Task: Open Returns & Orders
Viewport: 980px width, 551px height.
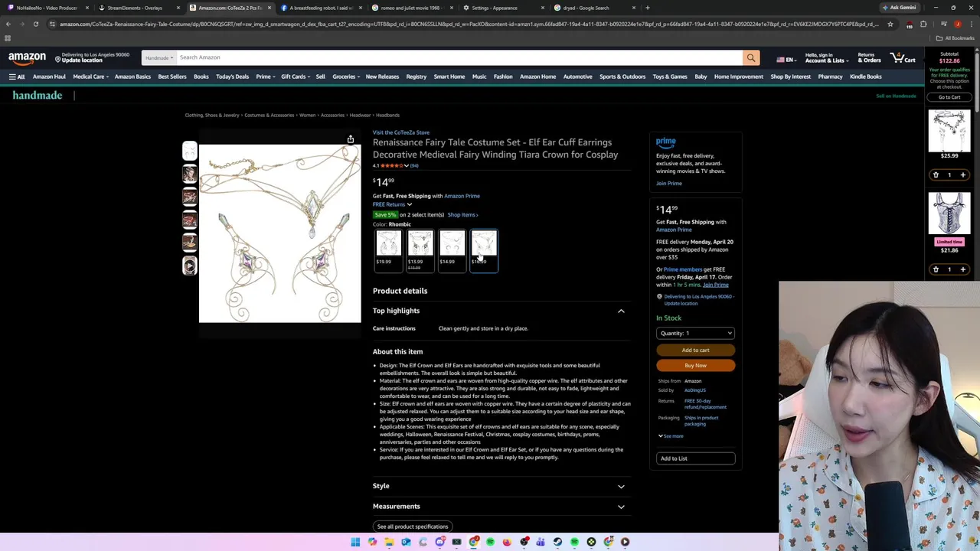Action: pyautogui.click(x=869, y=57)
